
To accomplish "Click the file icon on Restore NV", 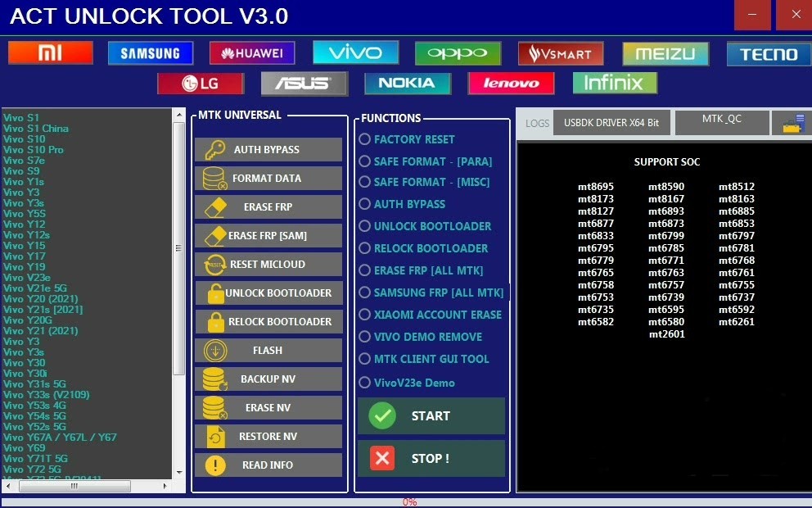I will tap(215, 437).
